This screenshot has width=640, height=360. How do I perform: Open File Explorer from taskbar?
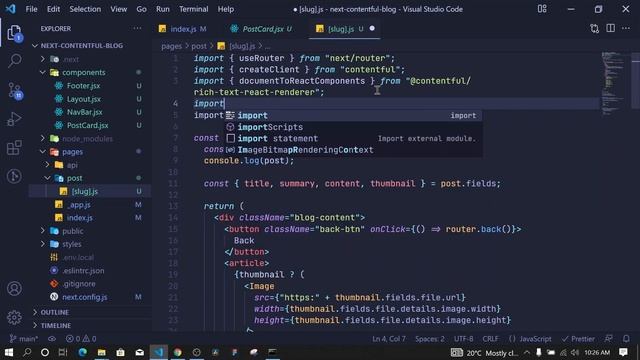click(x=101, y=352)
